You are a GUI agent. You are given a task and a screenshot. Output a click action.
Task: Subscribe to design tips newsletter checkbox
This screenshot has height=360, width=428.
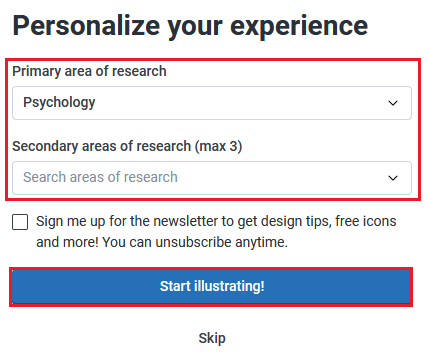tap(20, 222)
